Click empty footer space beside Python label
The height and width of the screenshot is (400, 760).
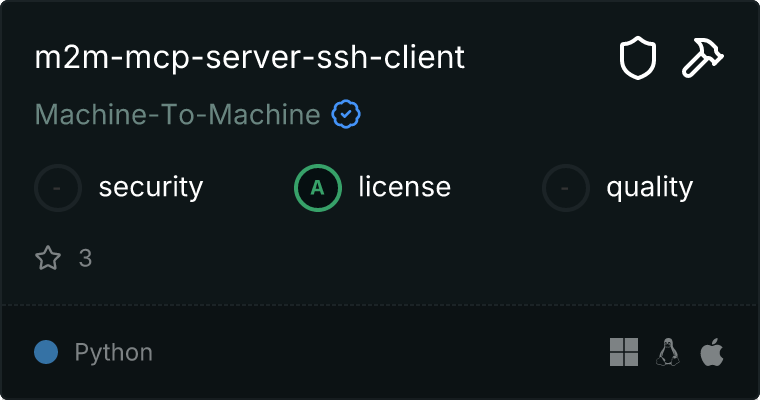380,352
